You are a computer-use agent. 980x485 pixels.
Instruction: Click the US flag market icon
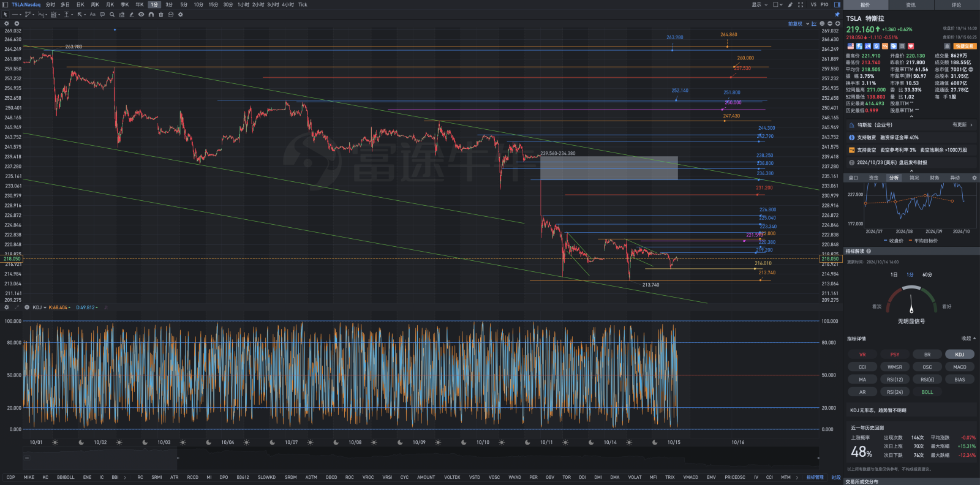tap(851, 46)
